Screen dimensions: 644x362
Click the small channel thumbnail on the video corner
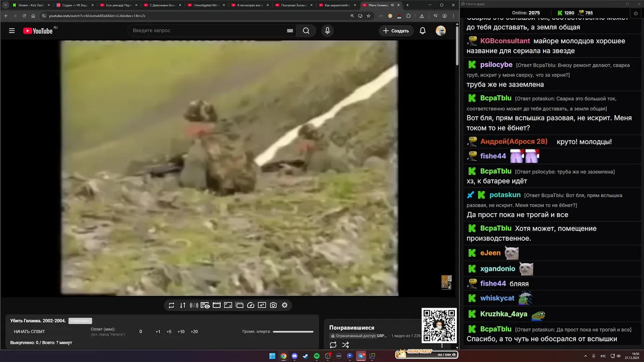point(446,282)
